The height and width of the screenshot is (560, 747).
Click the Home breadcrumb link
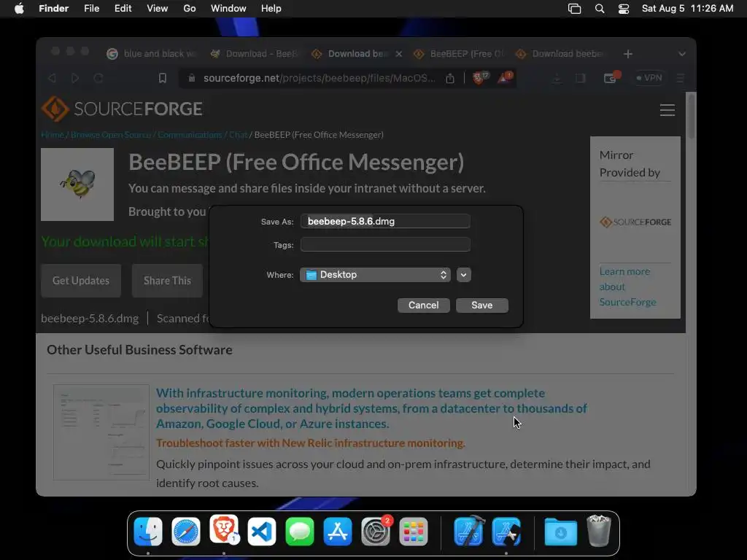click(x=53, y=135)
